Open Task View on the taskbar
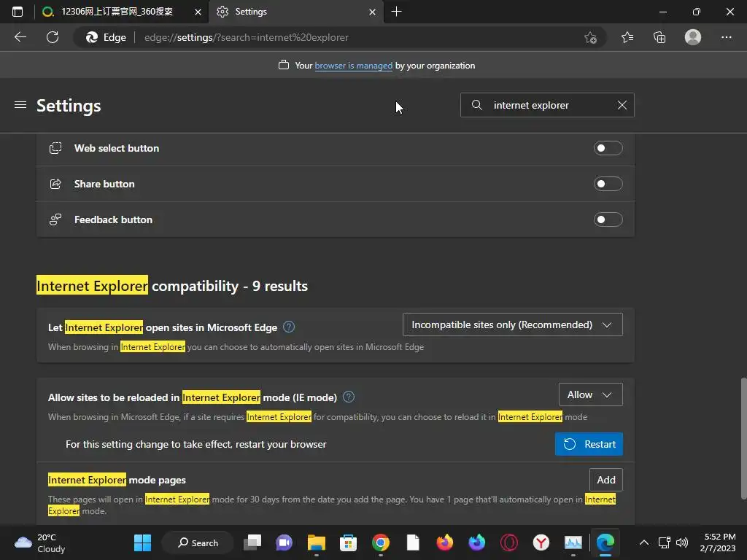Image resolution: width=747 pixels, height=560 pixels. [x=252, y=542]
